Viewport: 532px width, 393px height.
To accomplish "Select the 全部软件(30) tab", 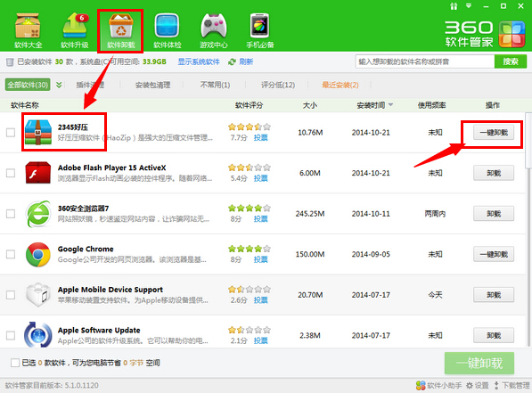I will (28, 85).
